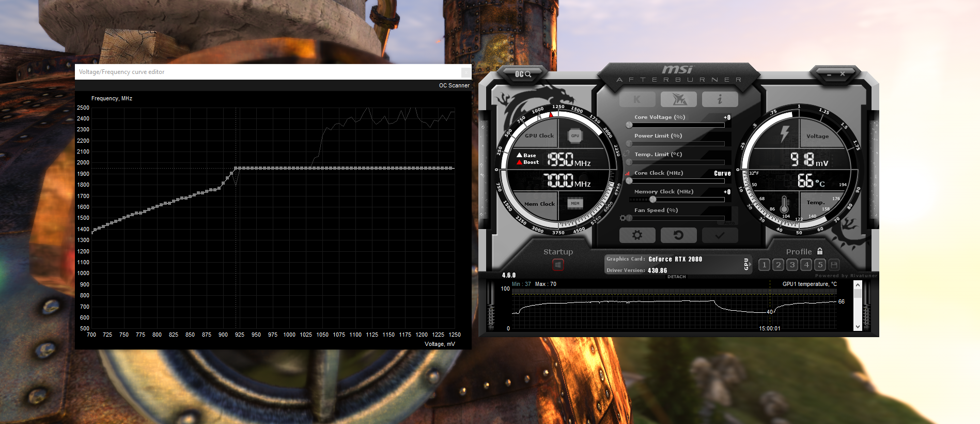
Task: Select profile slot 1
Action: tap(765, 265)
